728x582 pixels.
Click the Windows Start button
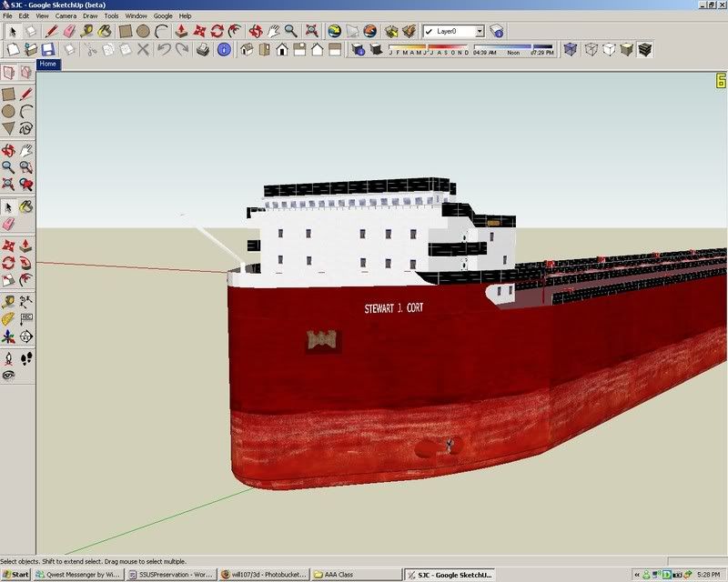tap(15, 574)
